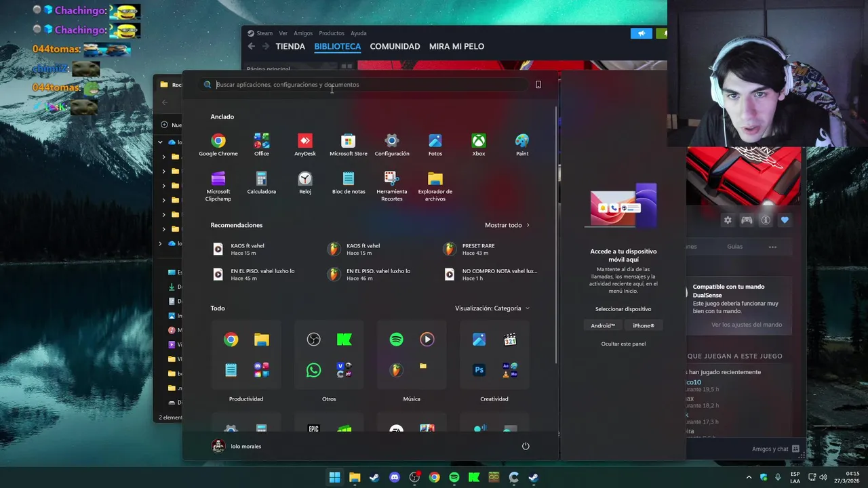
Task: Click the Spotify taskbar icon
Action: pyautogui.click(x=454, y=477)
